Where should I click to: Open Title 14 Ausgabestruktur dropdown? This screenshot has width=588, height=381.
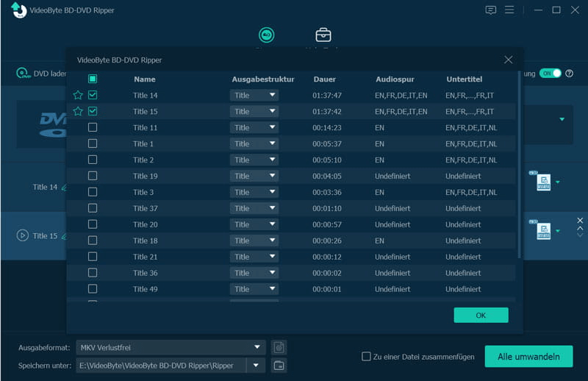[x=254, y=96]
